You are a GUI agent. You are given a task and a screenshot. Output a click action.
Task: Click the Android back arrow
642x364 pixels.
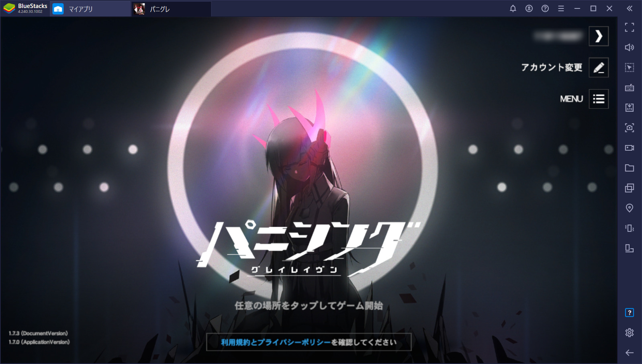(630, 353)
